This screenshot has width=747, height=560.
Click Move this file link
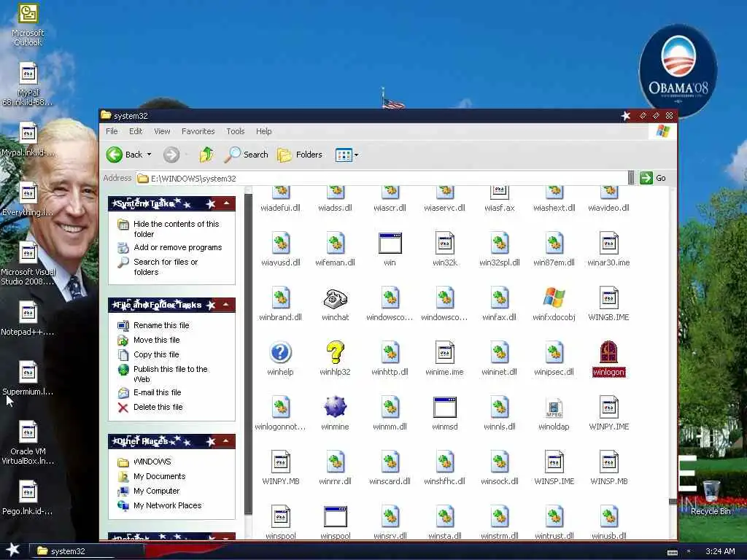156,340
